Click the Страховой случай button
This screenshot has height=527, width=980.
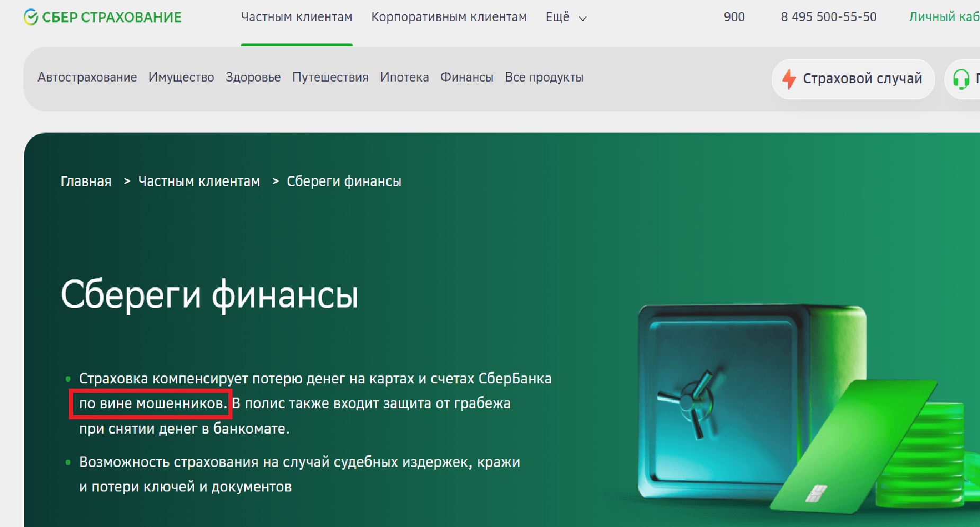click(x=853, y=79)
